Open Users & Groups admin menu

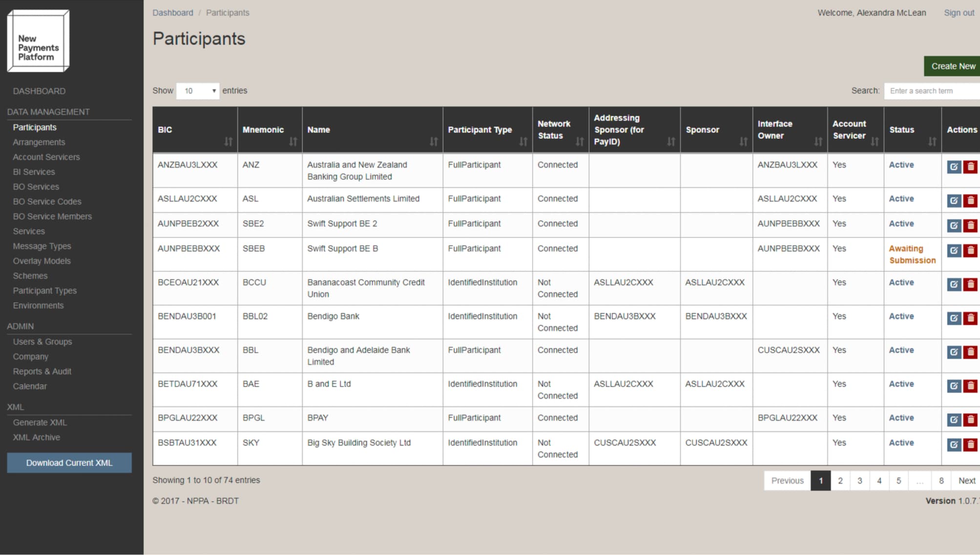[x=42, y=342]
